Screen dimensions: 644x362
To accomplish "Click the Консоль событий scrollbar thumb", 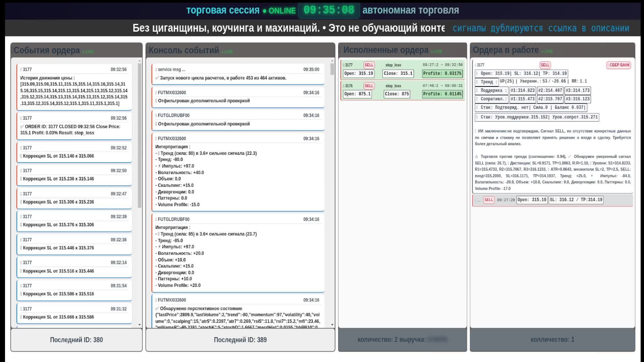I will pos(332,69).
